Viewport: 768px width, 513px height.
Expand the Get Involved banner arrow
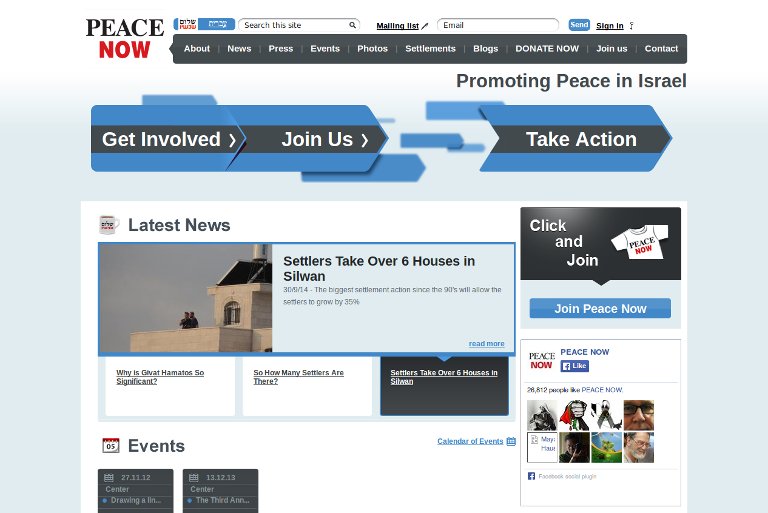coord(232,140)
